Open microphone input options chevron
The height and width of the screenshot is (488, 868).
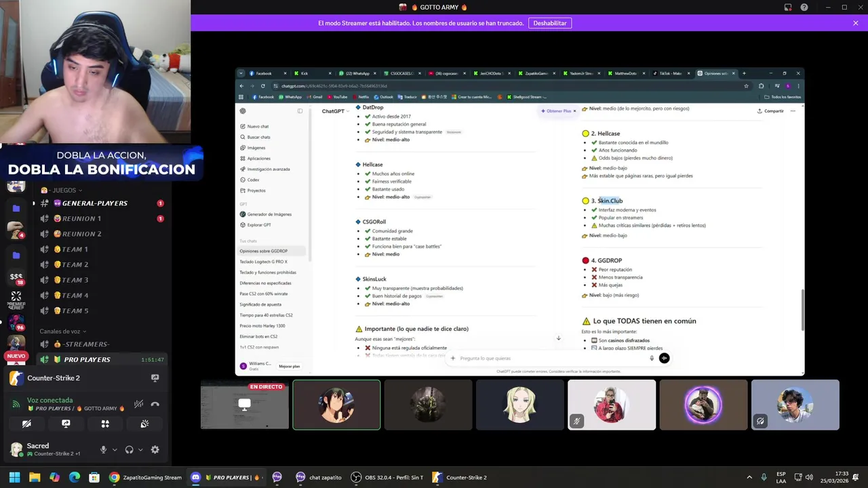click(115, 449)
